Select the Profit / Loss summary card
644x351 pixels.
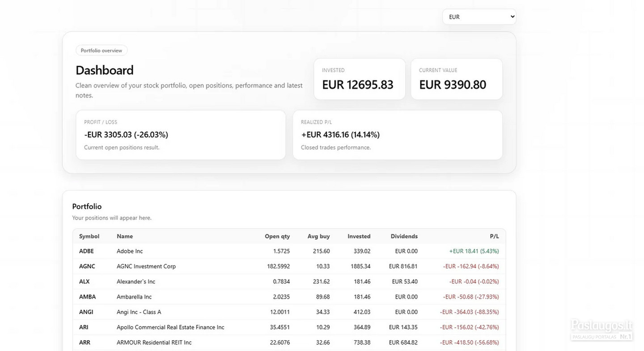click(x=181, y=135)
